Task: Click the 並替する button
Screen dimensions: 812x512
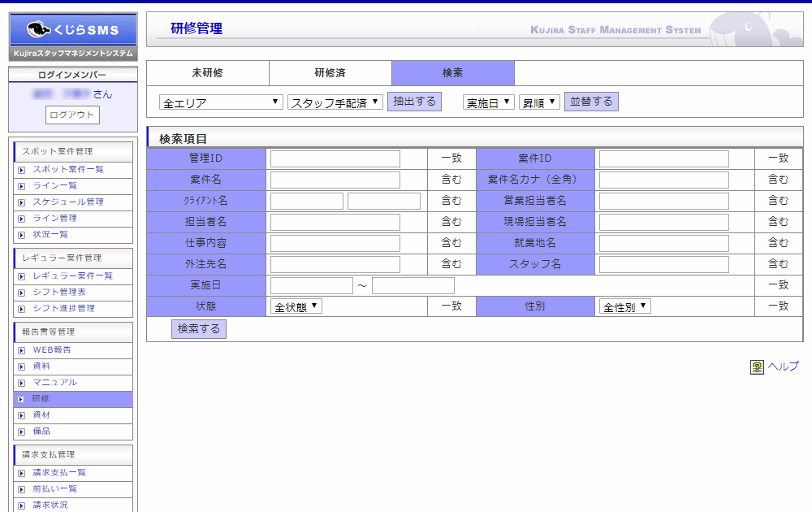Action: pyautogui.click(x=591, y=102)
